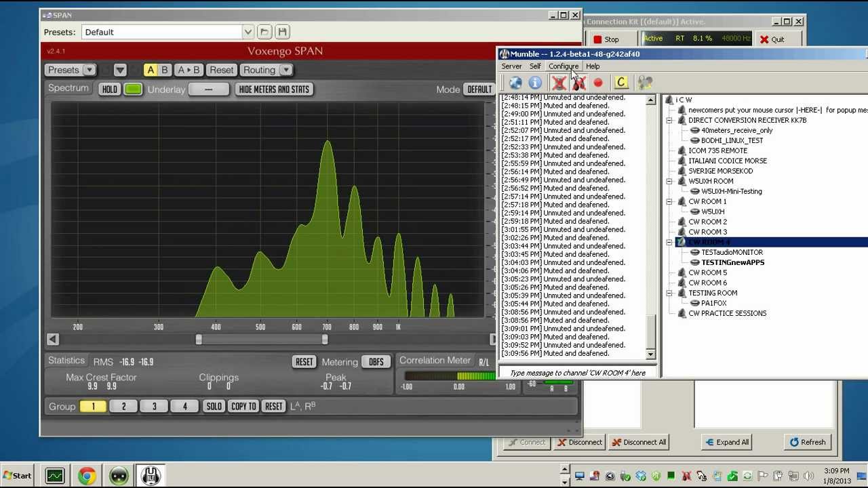
Task: Click the PA1FOX user icon
Action: (x=695, y=303)
